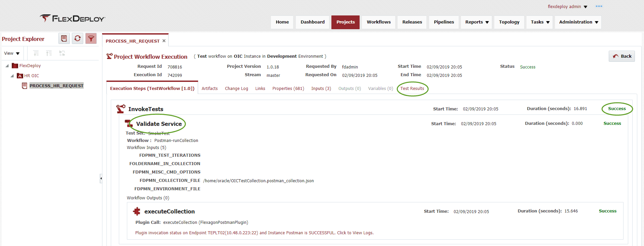Open the Workflows menu
This screenshot has height=246, width=644.
click(x=378, y=22)
